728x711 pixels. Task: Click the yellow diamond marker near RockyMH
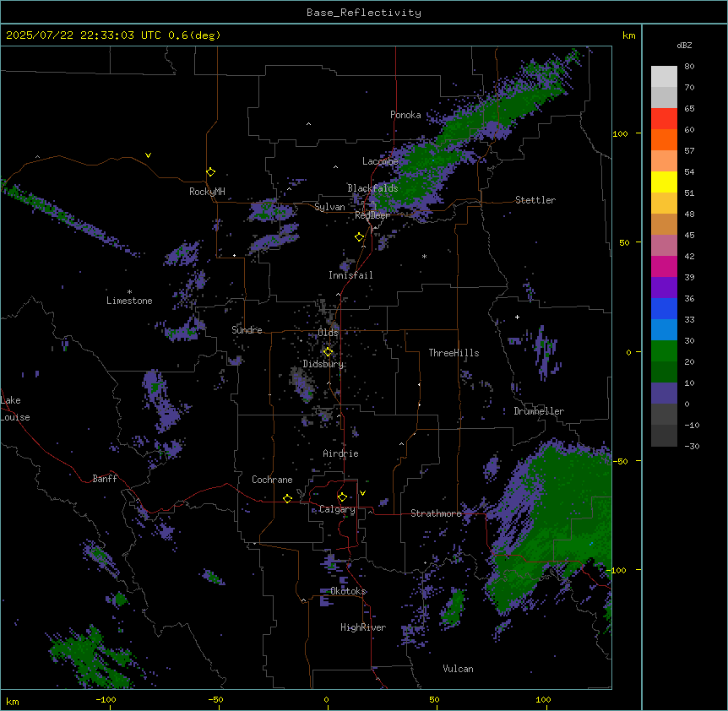(211, 172)
